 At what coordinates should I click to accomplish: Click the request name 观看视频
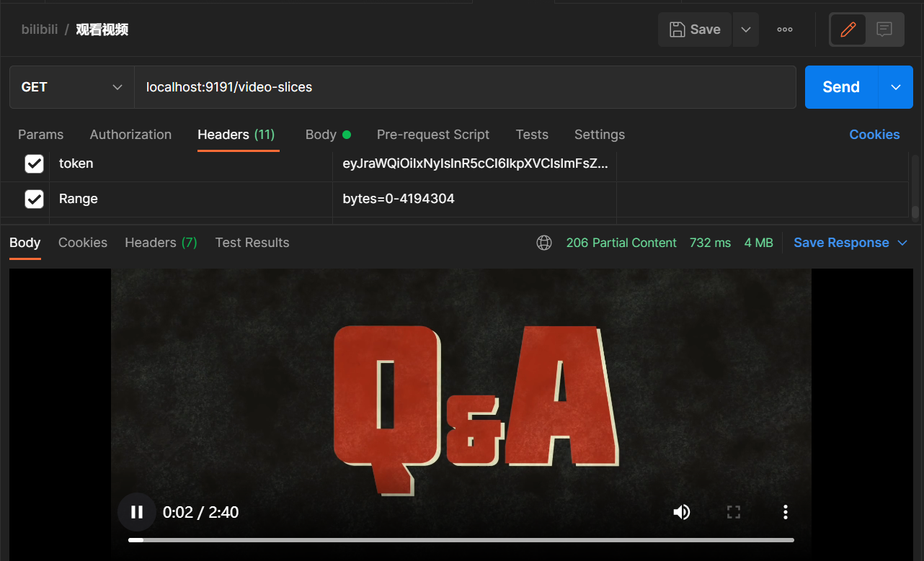(102, 30)
